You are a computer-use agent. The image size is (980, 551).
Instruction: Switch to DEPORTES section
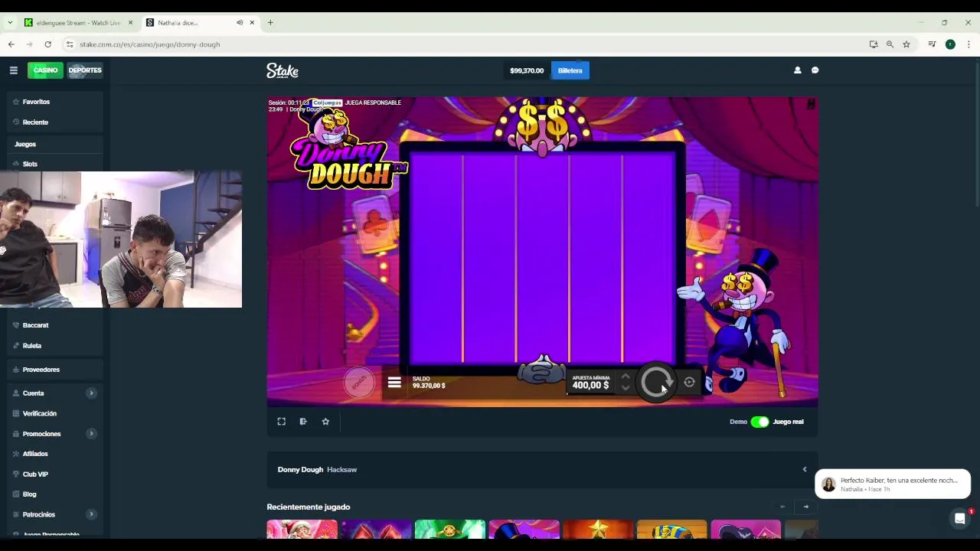(85, 70)
